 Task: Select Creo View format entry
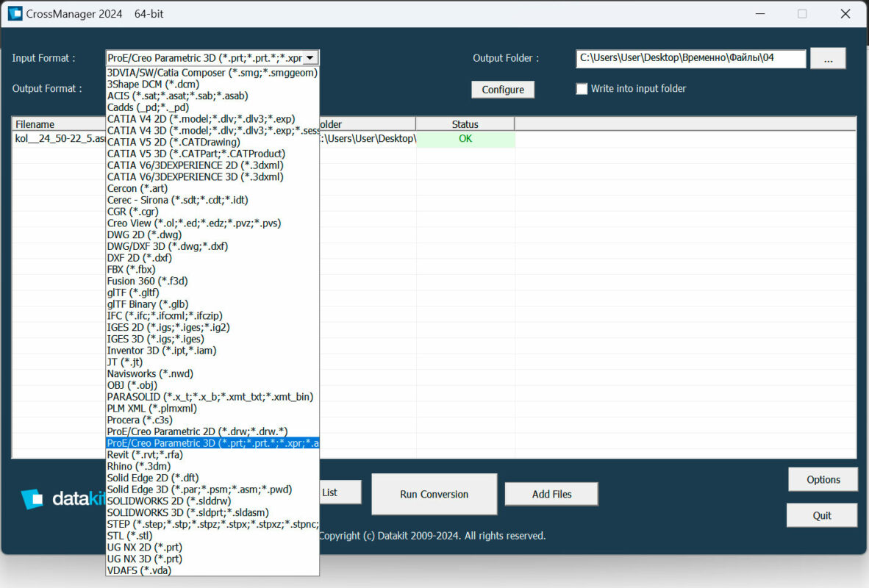(x=212, y=223)
